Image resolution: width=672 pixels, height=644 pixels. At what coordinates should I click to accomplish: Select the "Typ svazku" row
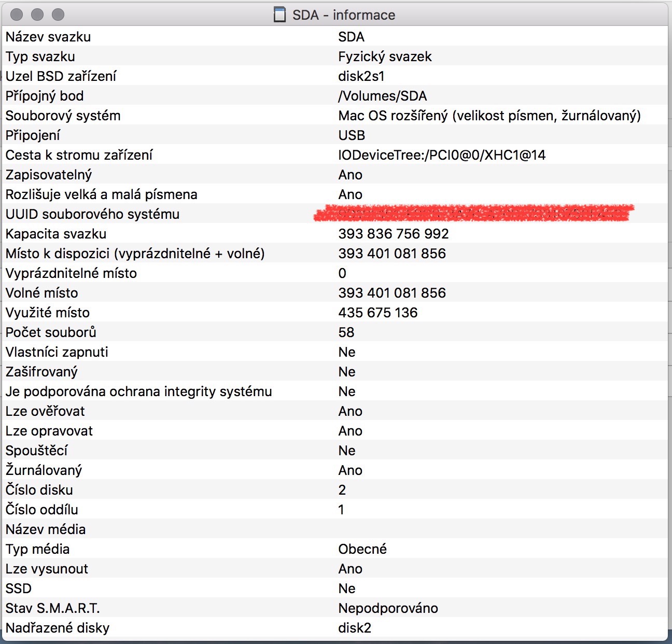(x=40, y=57)
